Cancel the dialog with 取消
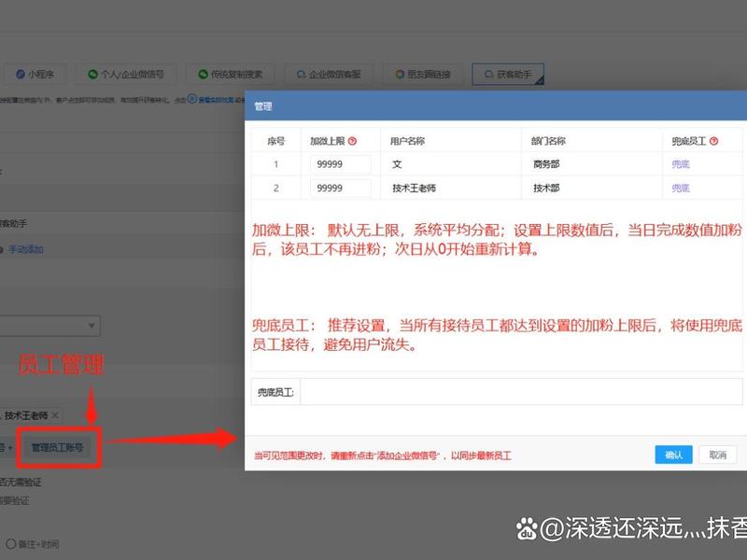 717,455
